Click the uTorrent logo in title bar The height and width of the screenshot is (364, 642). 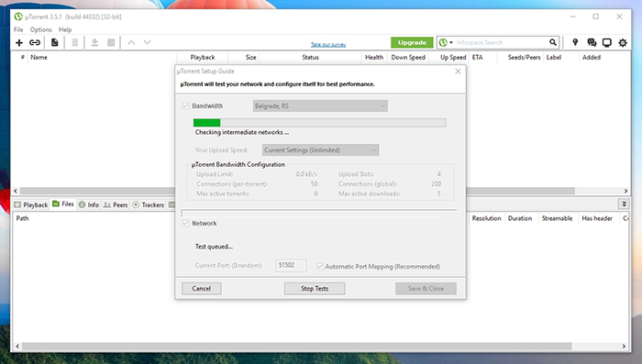(18, 17)
